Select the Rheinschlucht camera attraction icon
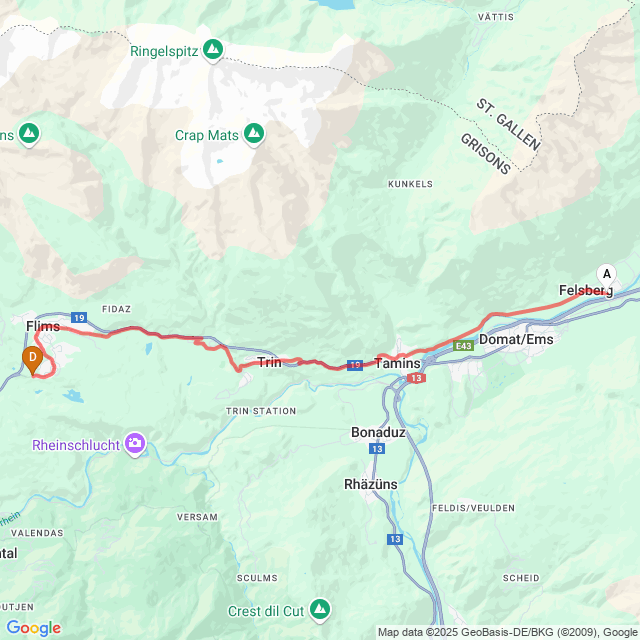This screenshot has width=640, height=640. pos(136,444)
